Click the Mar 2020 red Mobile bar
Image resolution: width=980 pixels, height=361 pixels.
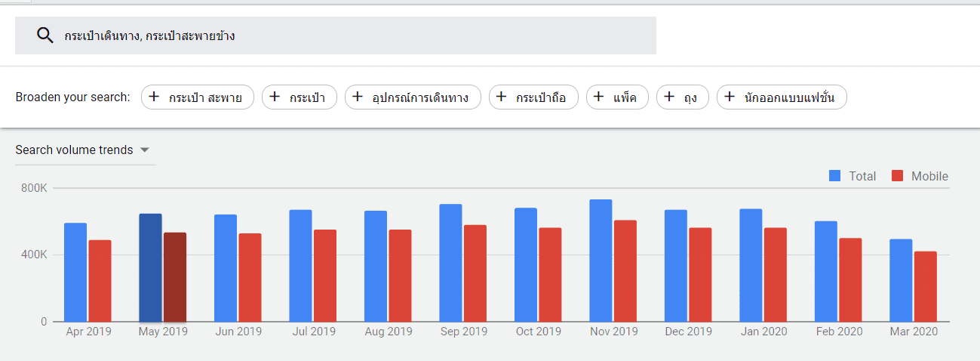tap(925, 286)
